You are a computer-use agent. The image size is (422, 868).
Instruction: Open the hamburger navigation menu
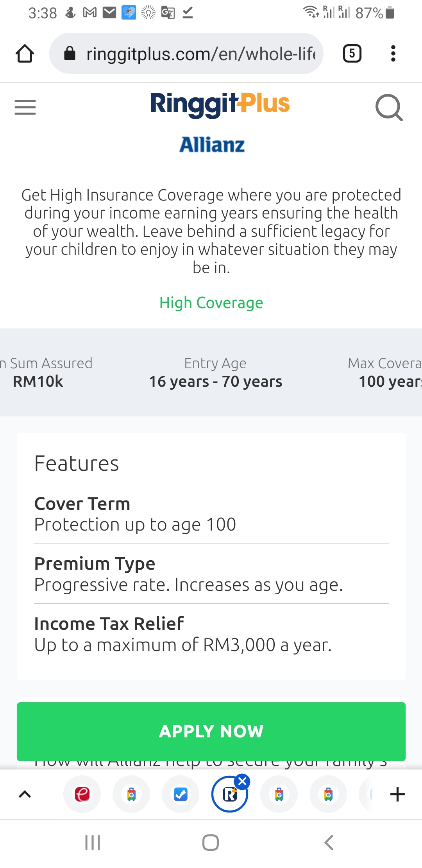[x=25, y=107]
